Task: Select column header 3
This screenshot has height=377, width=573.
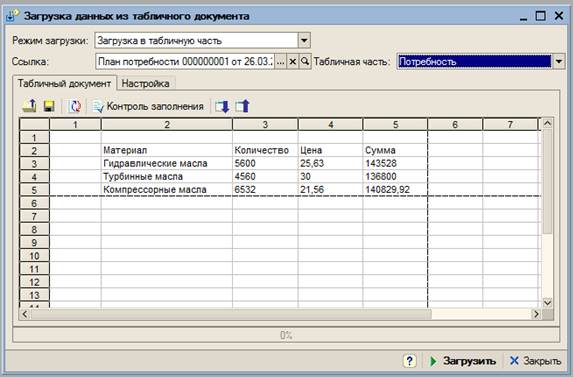Action: [x=265, y=125]
